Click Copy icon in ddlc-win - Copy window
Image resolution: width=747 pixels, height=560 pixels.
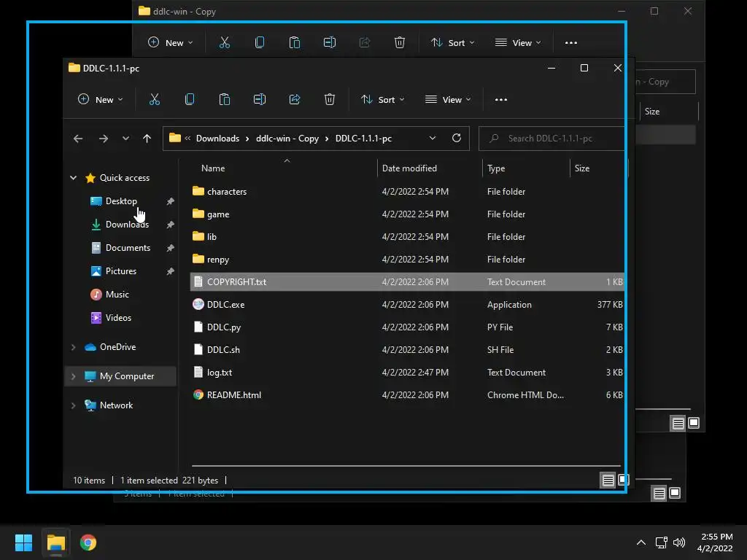[260, 42]
